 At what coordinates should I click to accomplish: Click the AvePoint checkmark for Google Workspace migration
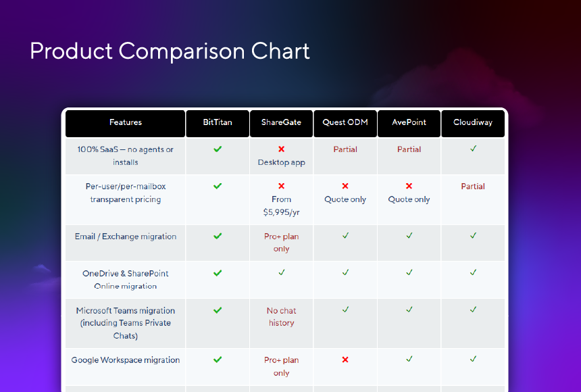pyautogui.click(x=409, y=359)
